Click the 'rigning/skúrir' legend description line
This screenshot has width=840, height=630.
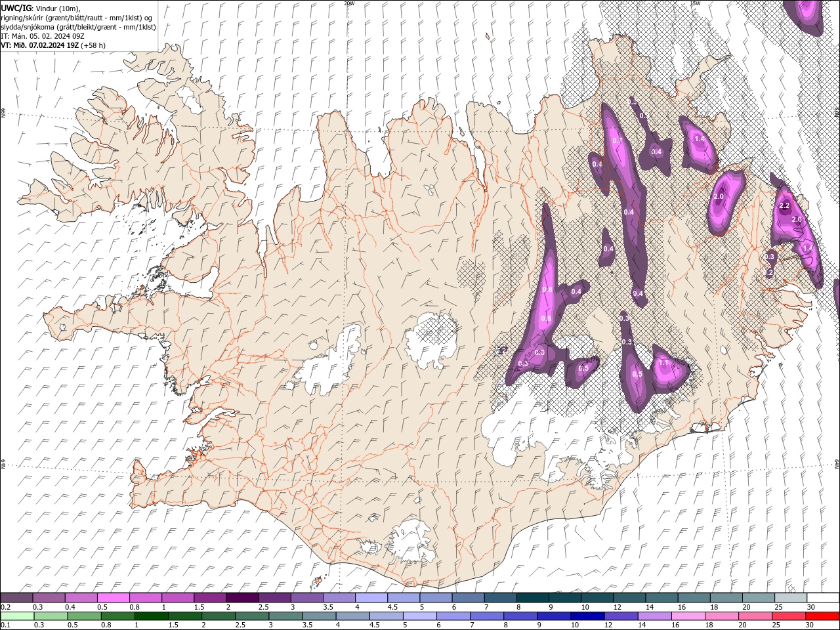[77, 18]
